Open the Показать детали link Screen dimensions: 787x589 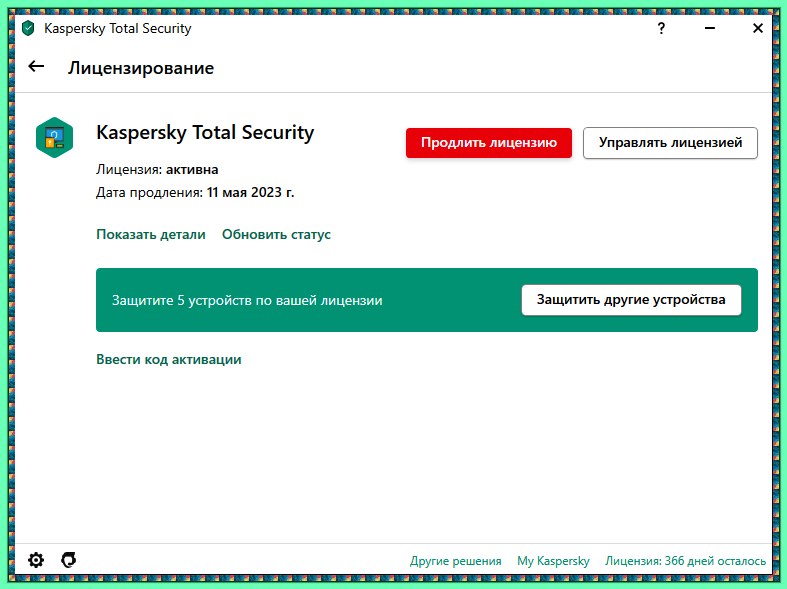[x=151, y=234]
